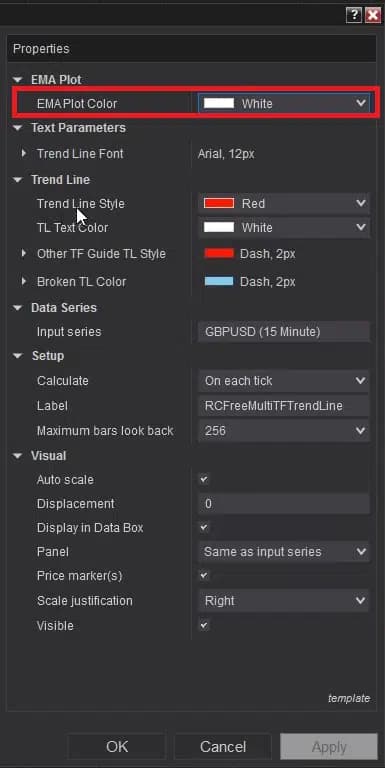Select the Input series GBPUSD field
The width and height of the screenshot is (385, 768).
(x=284, y=332)
